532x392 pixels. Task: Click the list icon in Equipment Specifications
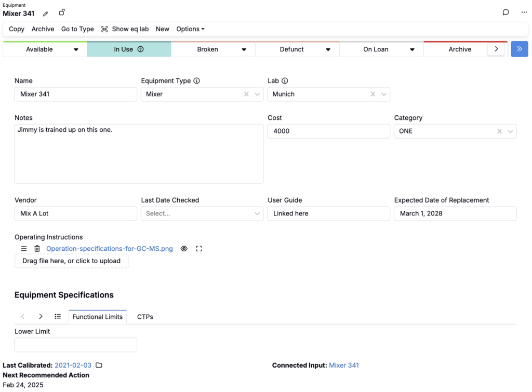pos(58,316)
